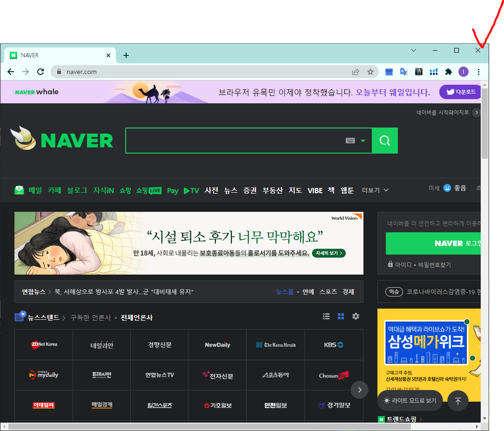The width and height of the screenshot is (504, 431).
Task: Open 지식iN in the service menu
Action: pos(103,190)
